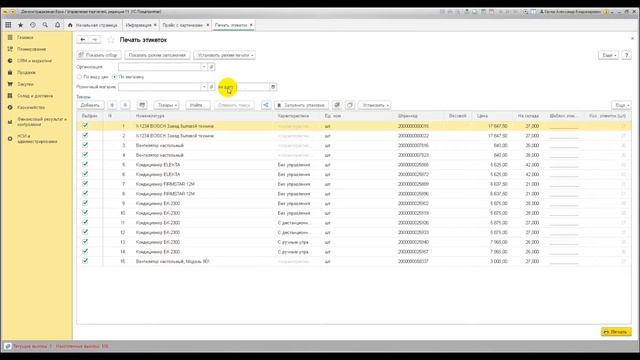
Task: Open Финансовый результат и контроллинг section
Action: click(42, 122)
